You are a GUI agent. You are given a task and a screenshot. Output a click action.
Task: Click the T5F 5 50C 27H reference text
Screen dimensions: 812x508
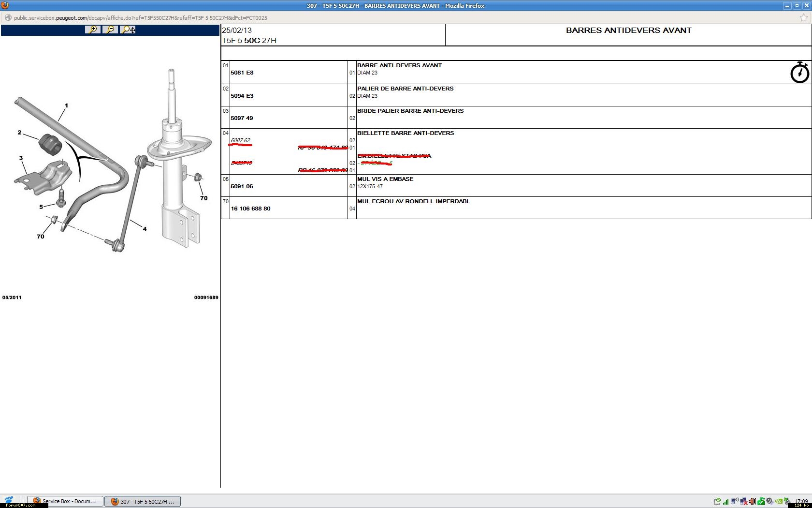tap(249, 40)
